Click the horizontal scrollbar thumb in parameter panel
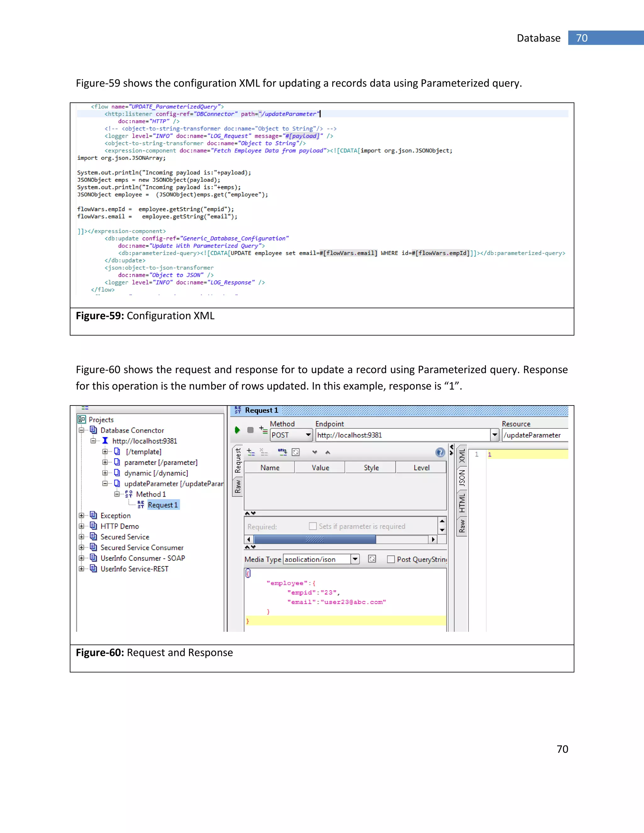The image size is (644, 833). coord(315,539)
